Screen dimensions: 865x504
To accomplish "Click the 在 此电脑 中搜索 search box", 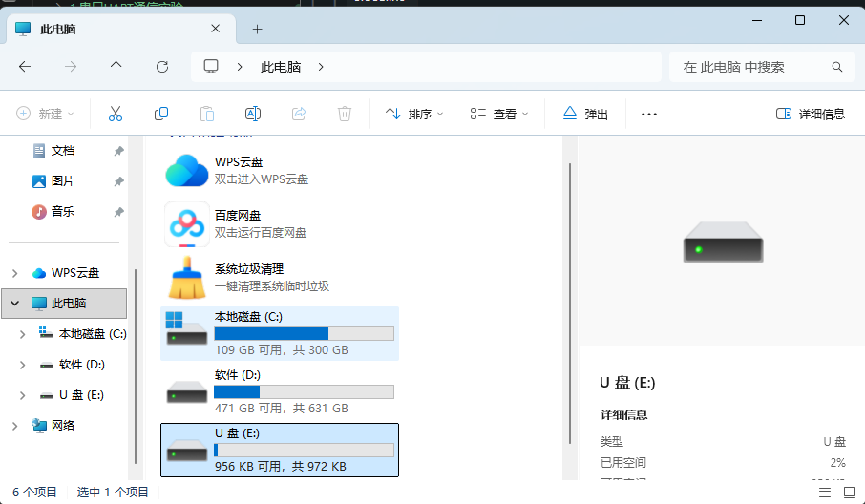I will click(x=763, y=67).
